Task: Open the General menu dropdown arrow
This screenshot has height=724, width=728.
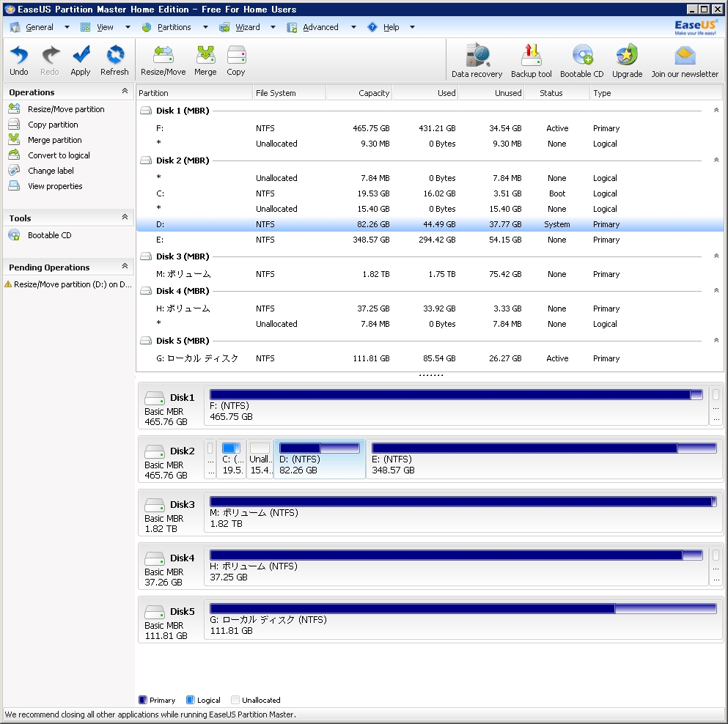Action: tap(67, 27)
